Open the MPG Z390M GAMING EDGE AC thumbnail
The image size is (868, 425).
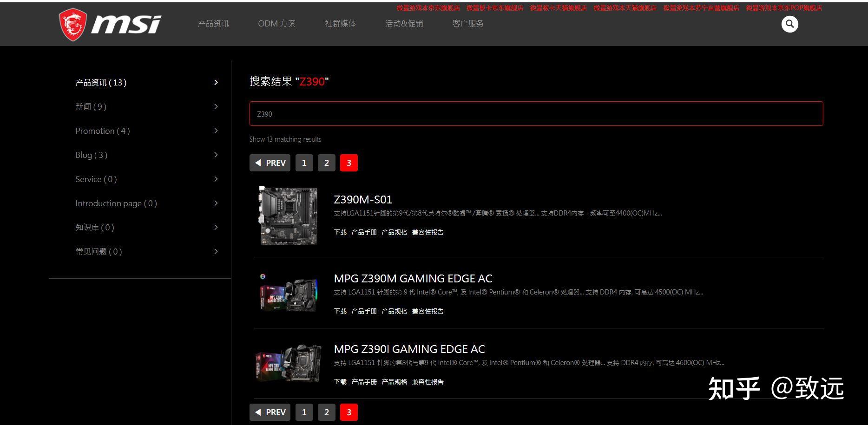[x=288, y=293]
